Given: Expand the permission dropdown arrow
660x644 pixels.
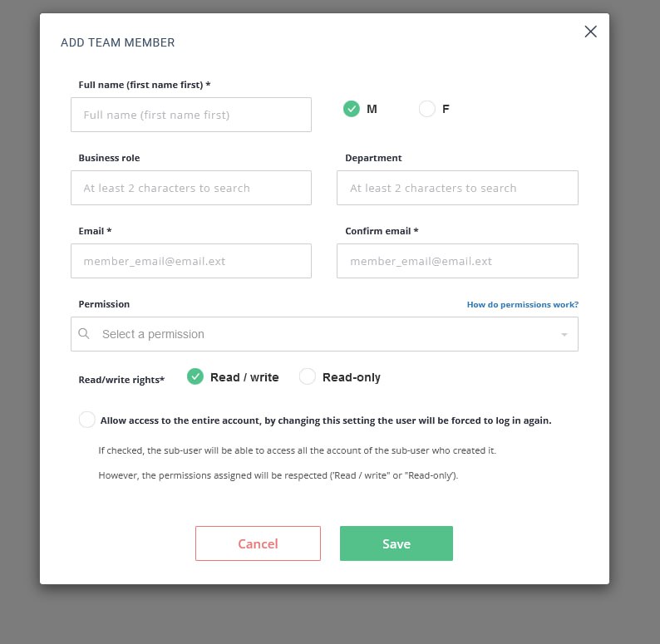Looking at the screenshot, I should tap(564, 335).
